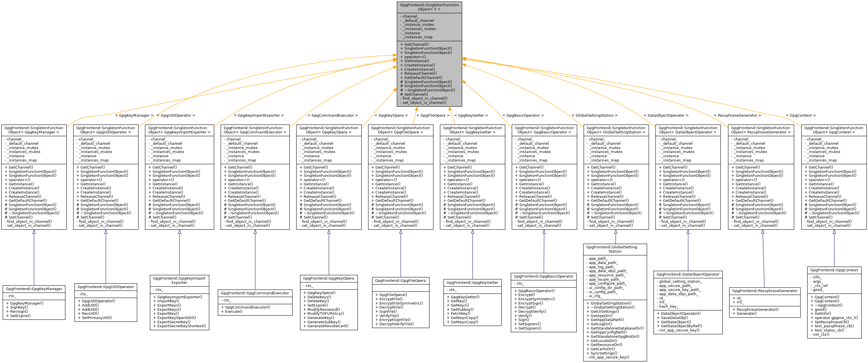Select '+ DecryptVerify()' in the GpgBasicOperator node
Image resolution: width=868 pixels, height=363 pixels.
click(530, 311)
